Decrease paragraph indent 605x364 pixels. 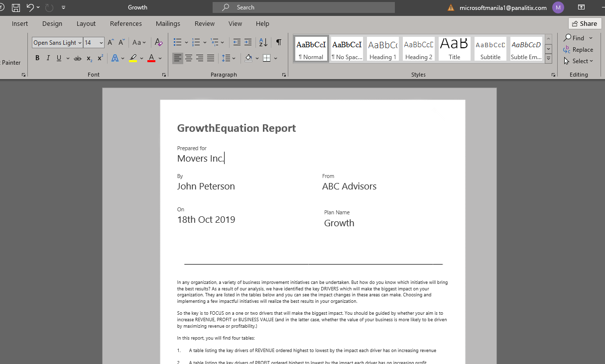pos(237,43)
